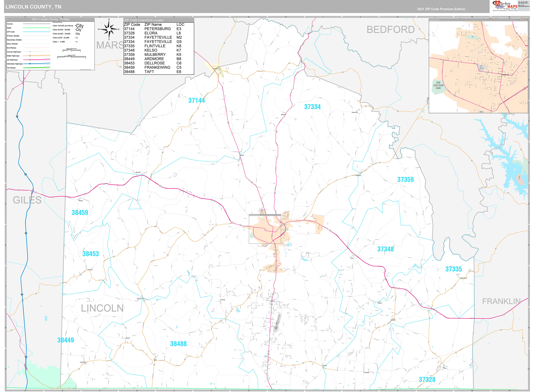
Task: Select the green State line sample in legend
Action: [x=36, y=28]
